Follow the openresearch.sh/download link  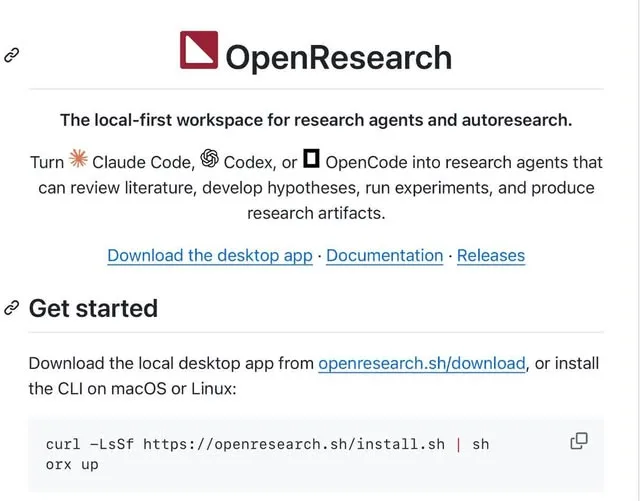[422, 363]
